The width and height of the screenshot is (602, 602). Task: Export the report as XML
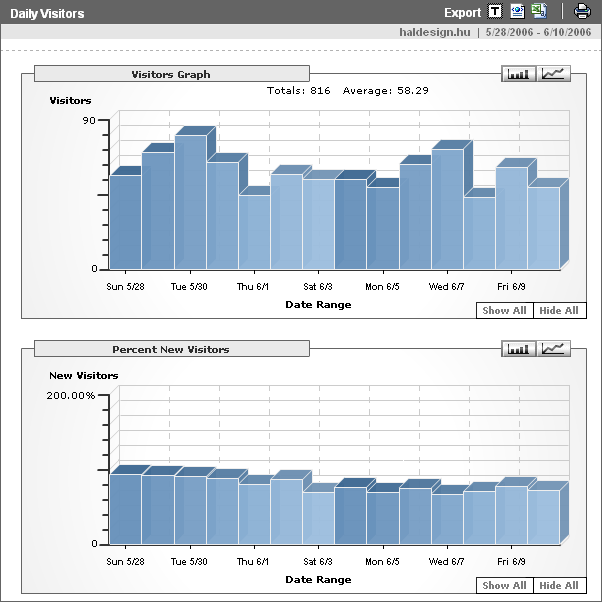click(x=517, y=12)
